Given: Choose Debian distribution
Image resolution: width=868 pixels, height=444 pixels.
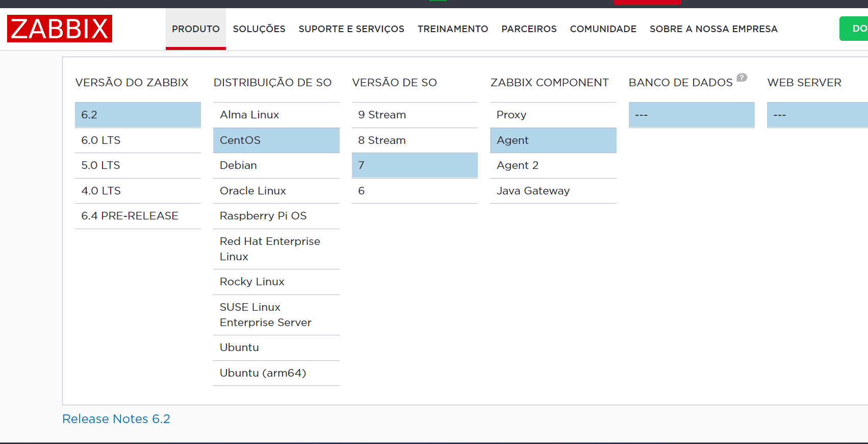Looking at the screenshot, I should point(276,165).
